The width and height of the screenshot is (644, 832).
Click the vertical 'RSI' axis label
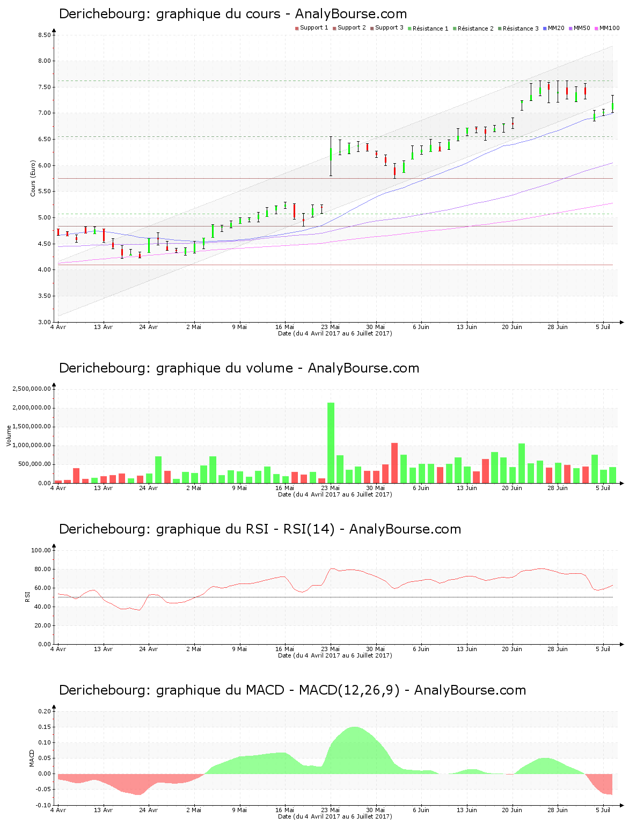point(27,596)
